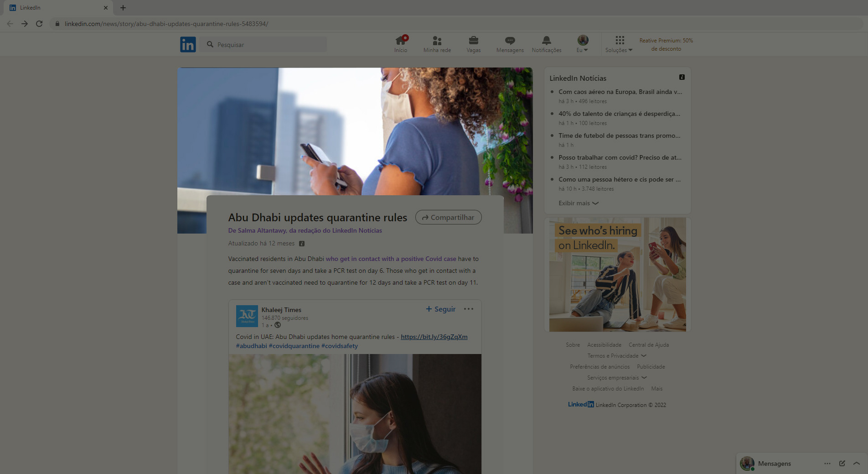Open Salma Altantawy author link

[x=305, y=230]
